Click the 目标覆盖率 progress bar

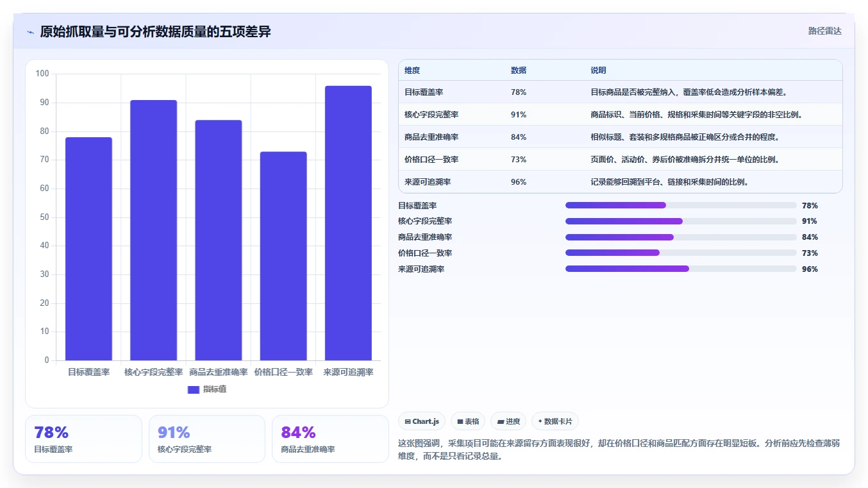tap(681, 205)
